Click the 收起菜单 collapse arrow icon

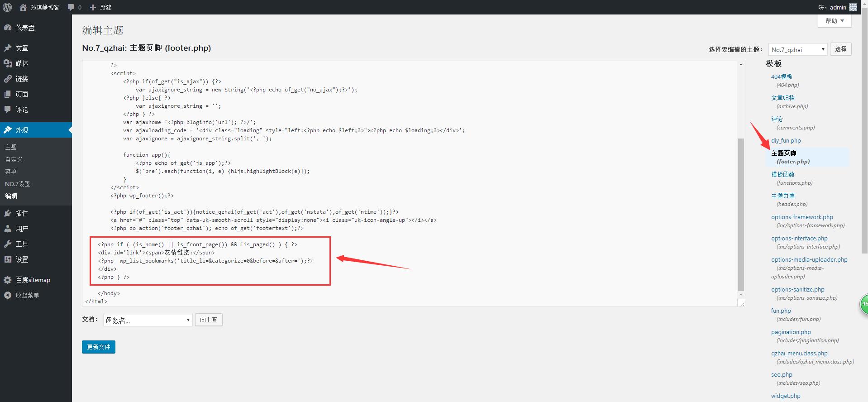pyautogui.click(x=8, y=295)
